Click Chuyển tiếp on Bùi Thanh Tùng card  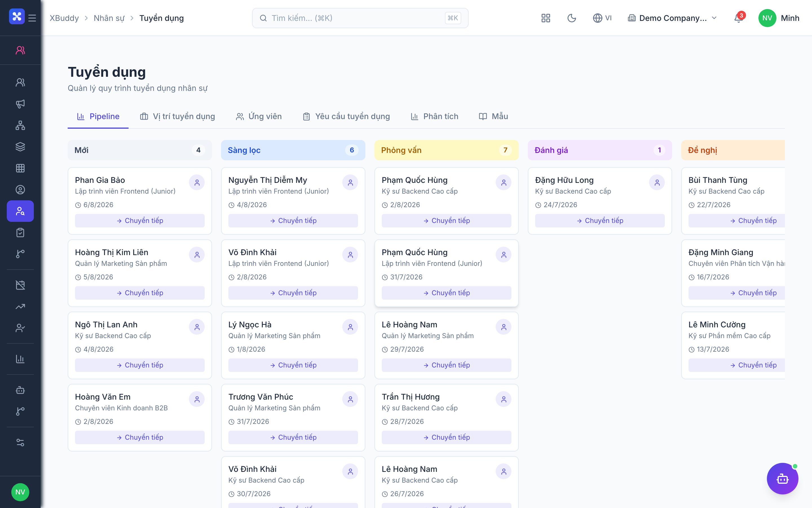(x=737, y=221)
